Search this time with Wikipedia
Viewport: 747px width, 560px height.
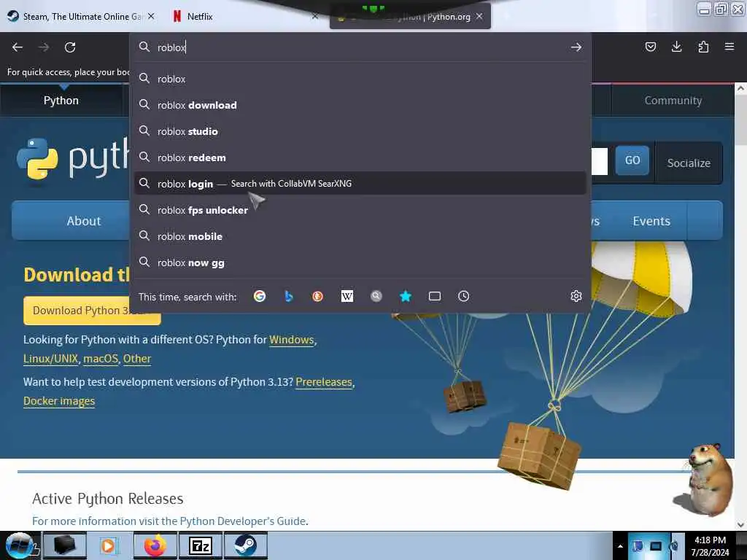pos(347,296)
